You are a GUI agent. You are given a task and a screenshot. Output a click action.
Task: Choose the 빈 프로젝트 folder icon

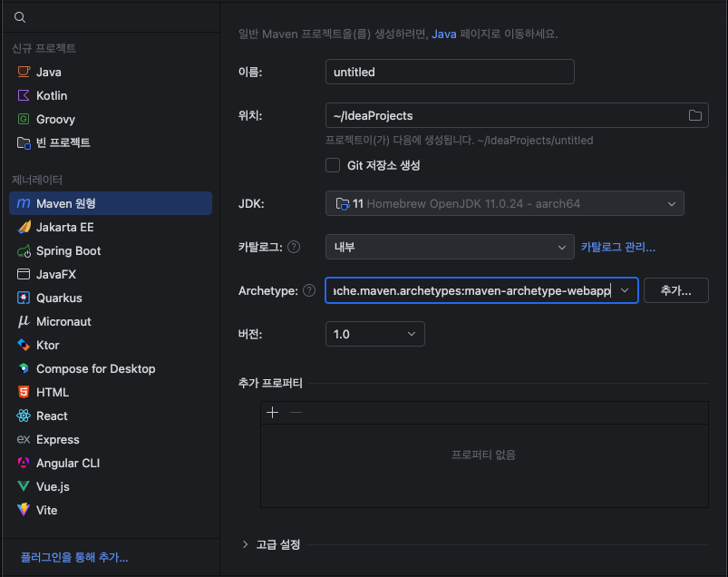tap(24, 142)
